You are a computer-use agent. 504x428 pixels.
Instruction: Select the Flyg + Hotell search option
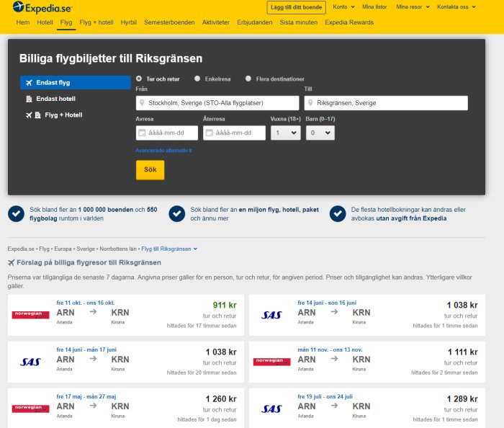click(75, 115)
